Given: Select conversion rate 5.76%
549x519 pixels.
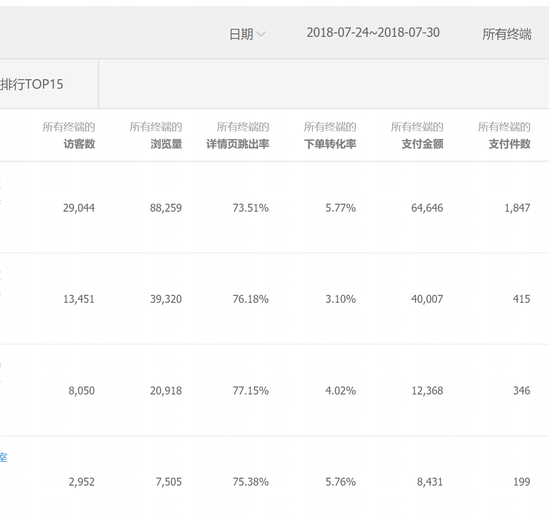Looking at the screenshot, I should (341, 482).
